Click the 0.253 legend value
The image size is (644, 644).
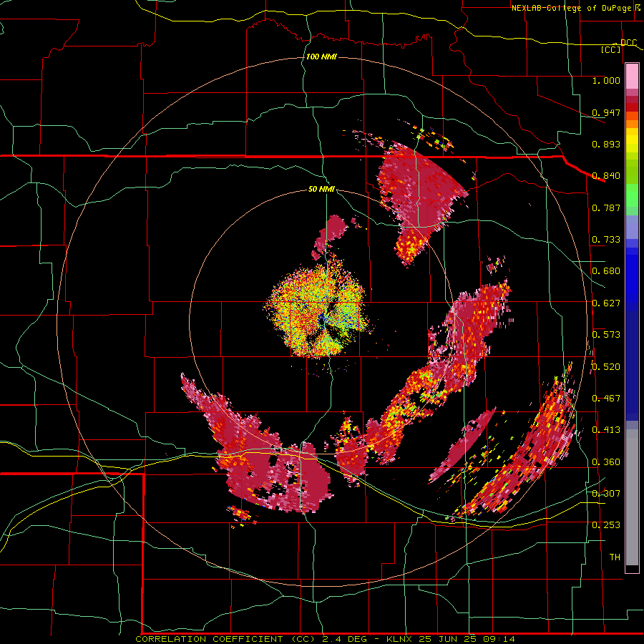coord(606,525)
